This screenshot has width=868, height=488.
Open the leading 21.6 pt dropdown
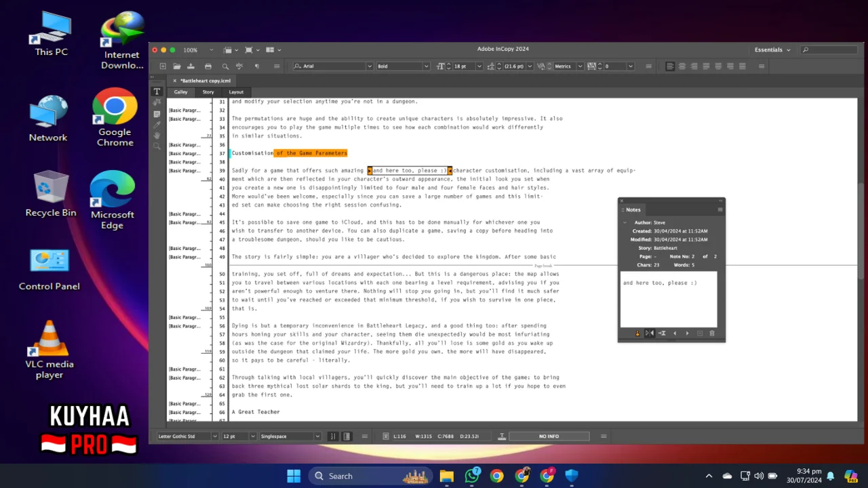tap(530, 66)
